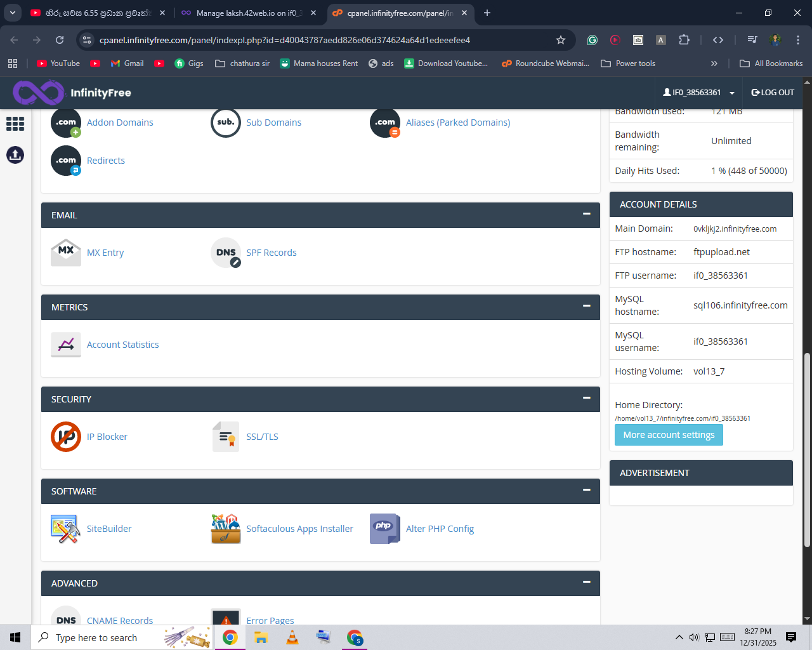The width and height of the screenshot is (812, 650).
Task: Open the Error Pages link
Action: coord(270,620)
